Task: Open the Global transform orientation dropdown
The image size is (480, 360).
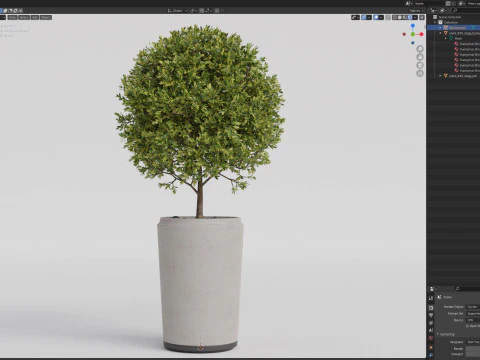Action: [x=177, y=11]
